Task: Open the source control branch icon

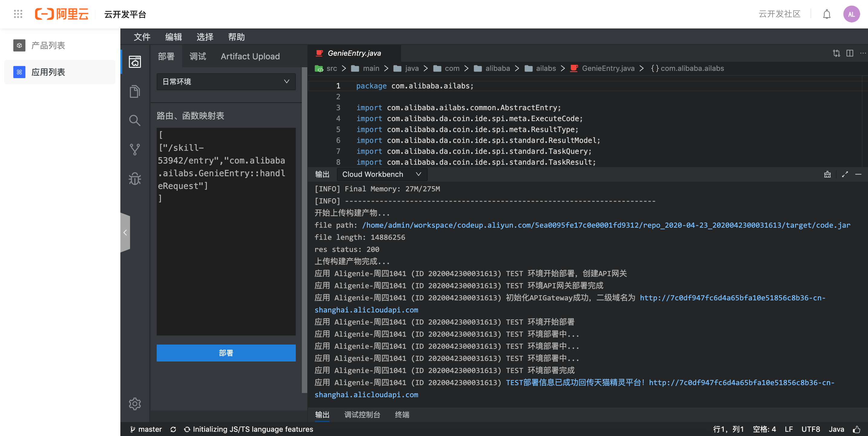Action: [x=135, y=150]
